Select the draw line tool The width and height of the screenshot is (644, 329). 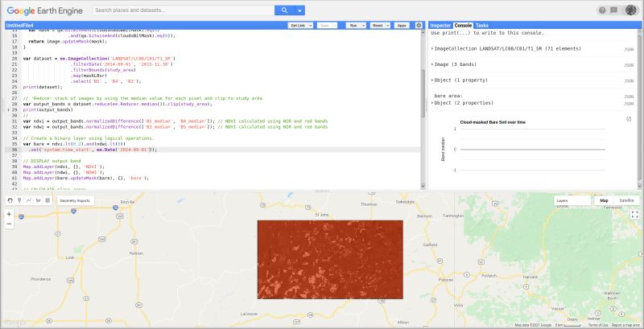[29, 200]
